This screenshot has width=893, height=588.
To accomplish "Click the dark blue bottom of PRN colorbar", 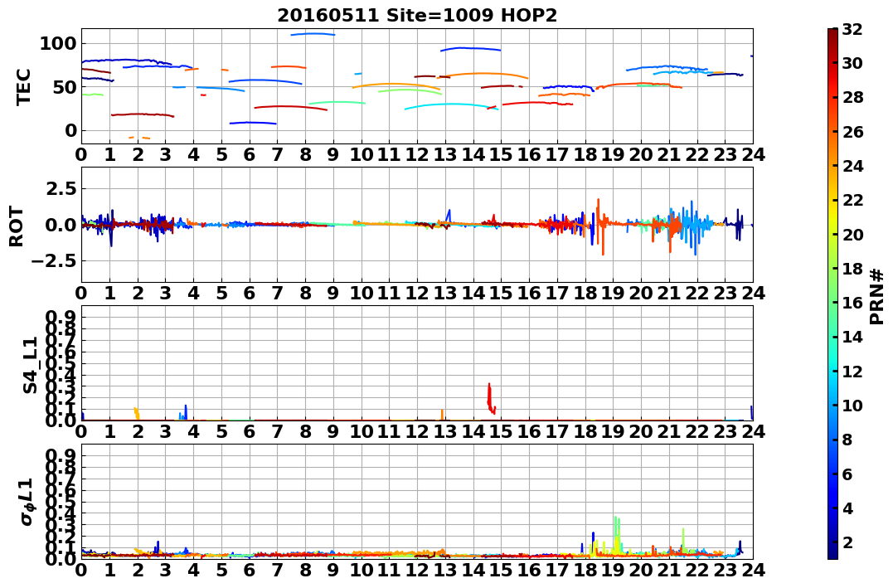I will coord(832,552).
